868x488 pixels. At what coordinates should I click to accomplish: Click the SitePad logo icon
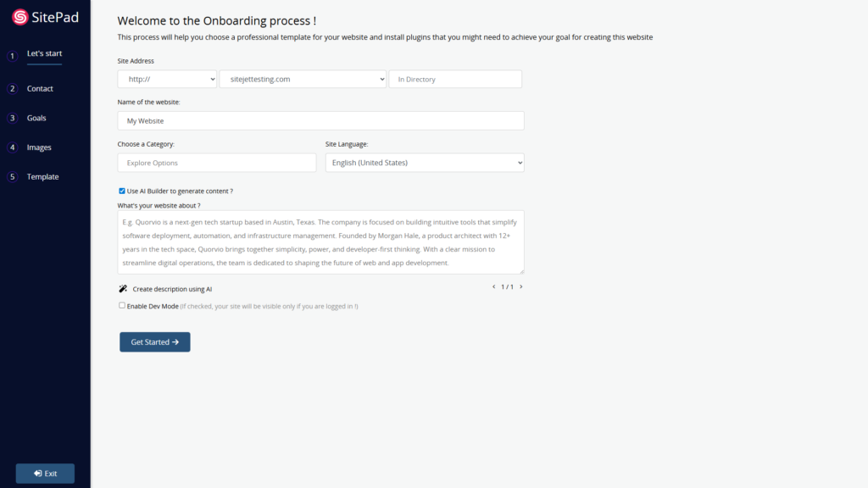20,17
